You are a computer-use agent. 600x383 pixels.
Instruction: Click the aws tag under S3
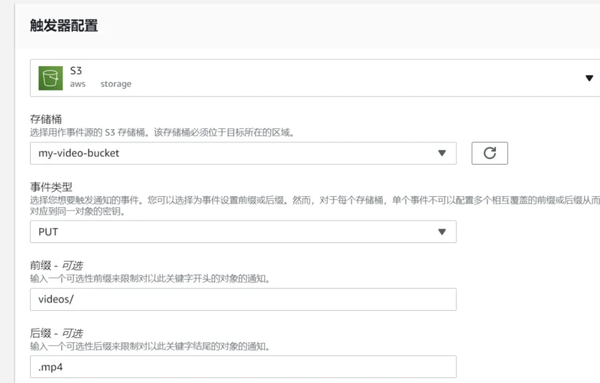coord(78,84)
